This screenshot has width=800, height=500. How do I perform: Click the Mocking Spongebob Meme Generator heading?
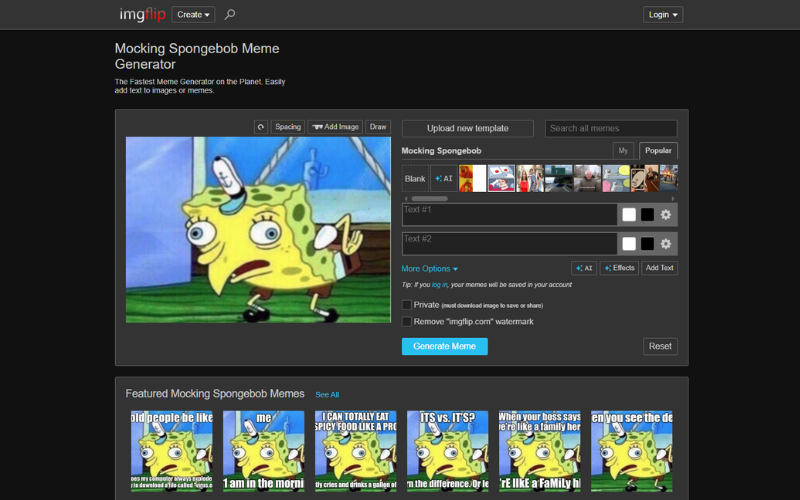point(197,56)
